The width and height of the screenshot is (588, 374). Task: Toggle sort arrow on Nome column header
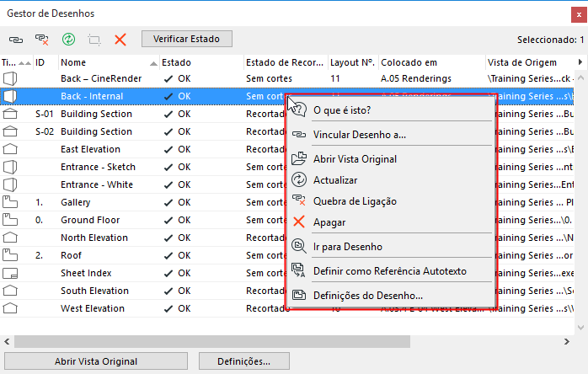tap(152, 62)
